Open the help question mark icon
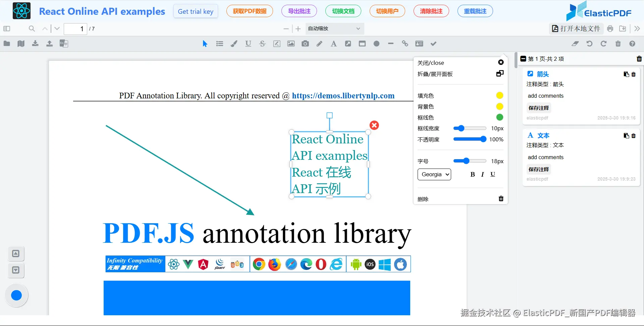644x326 pixels. click(632, 44)
